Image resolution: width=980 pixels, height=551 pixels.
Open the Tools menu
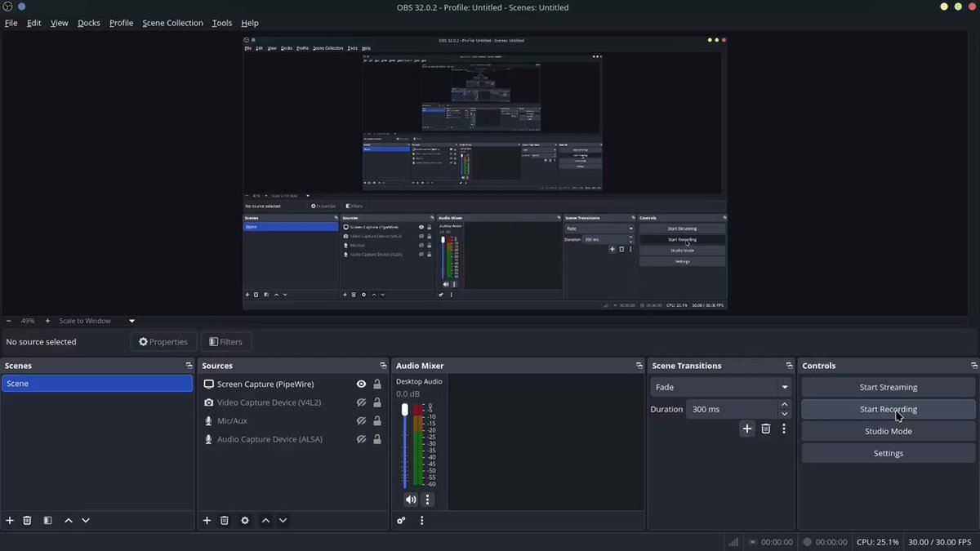[x=222, y=23]
